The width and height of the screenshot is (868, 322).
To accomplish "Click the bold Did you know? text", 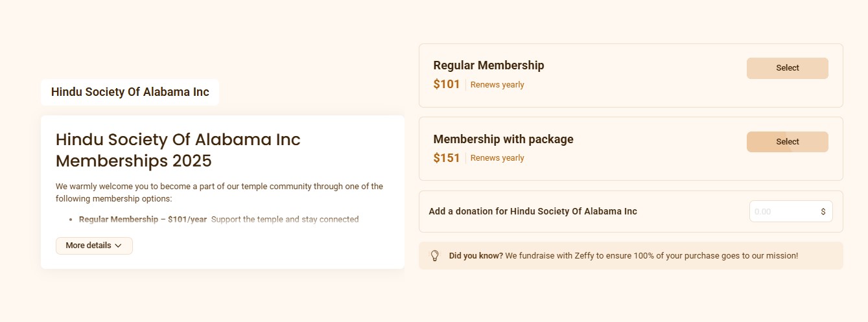I will pos(476,256).
